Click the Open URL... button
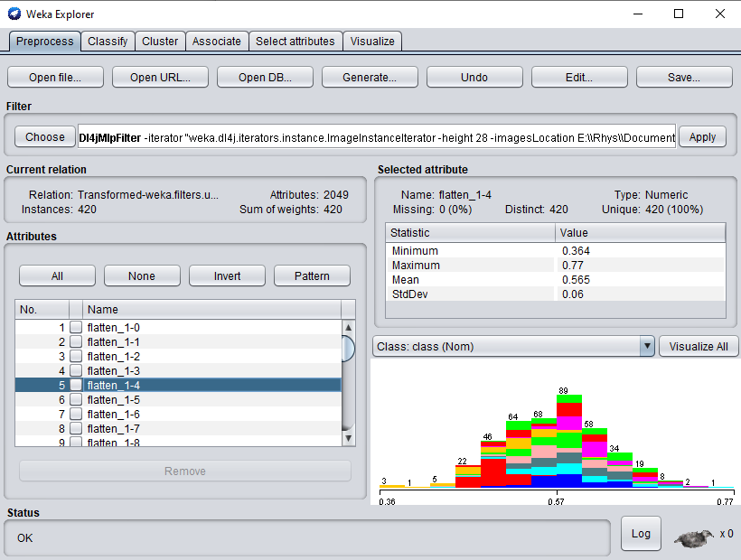The height and width of the screenshot is (560, 741). [160, 77]
